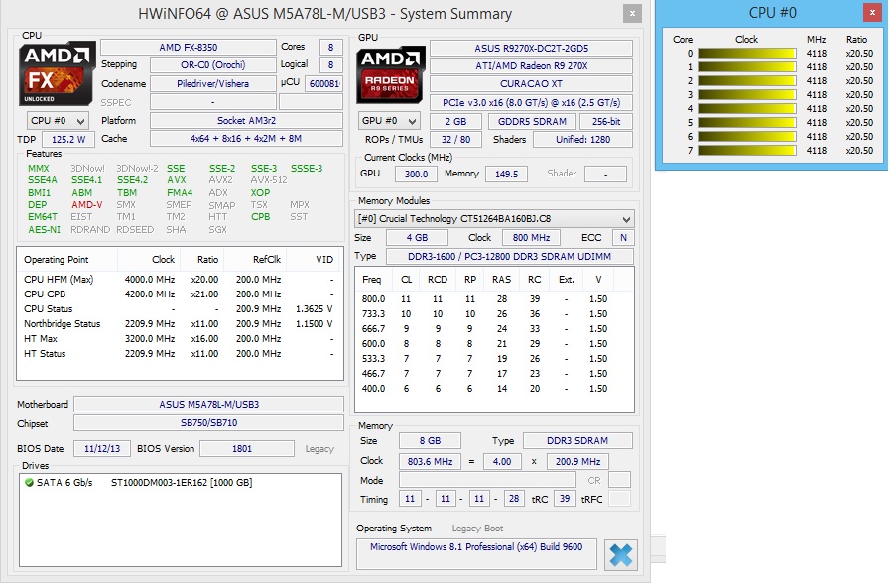Viewport: 893px width, 588px height.
Task: Select the ST1000DM003-1ER162 drive entry
Action: click(x=182, y=482)
